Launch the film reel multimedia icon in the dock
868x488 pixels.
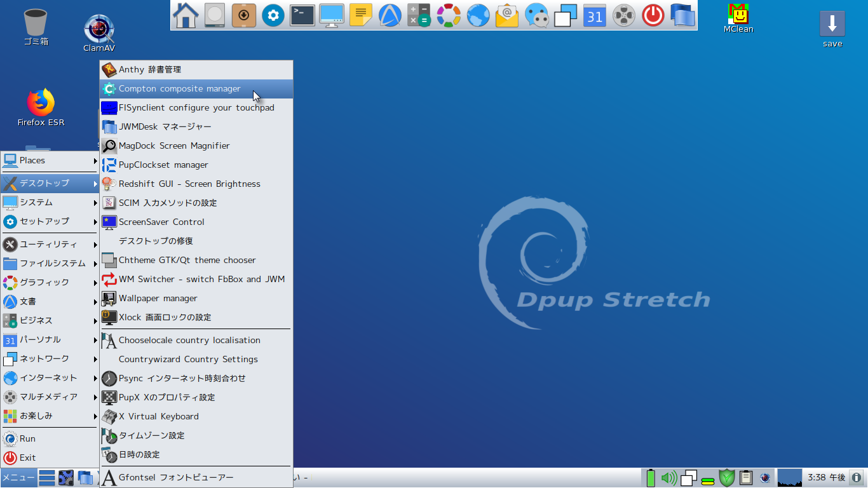[x=624, y=15]
